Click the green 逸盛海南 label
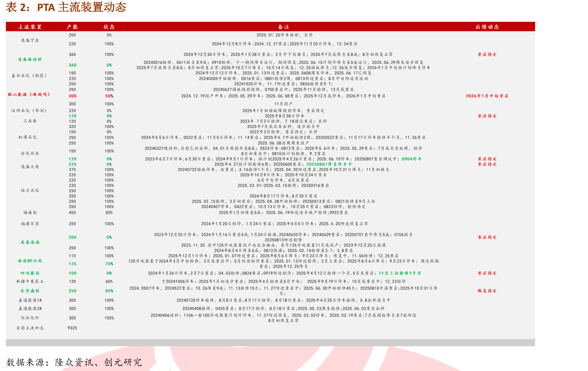This screenshot has height=371, width=588. tap(30, 242)
